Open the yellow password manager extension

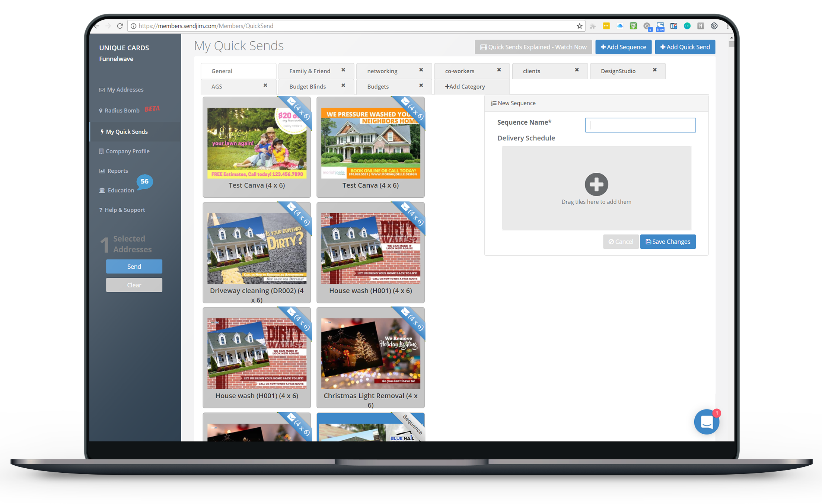pyautogui.click(x=606, y=26)
